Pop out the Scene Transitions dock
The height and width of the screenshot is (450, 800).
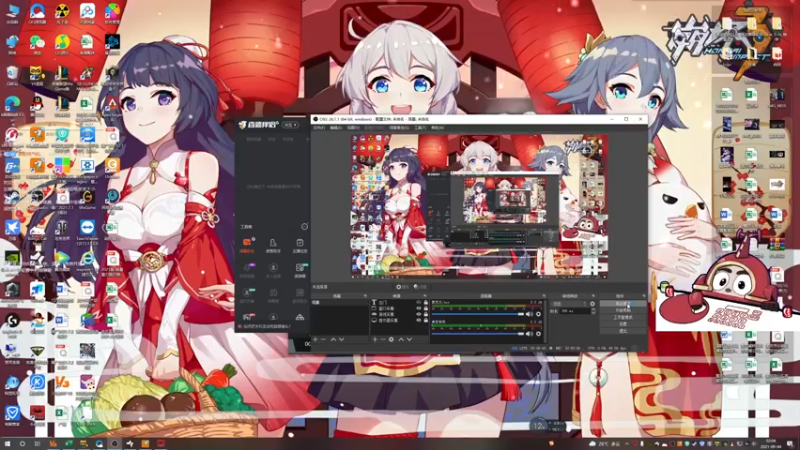click(x=593, y=296)
